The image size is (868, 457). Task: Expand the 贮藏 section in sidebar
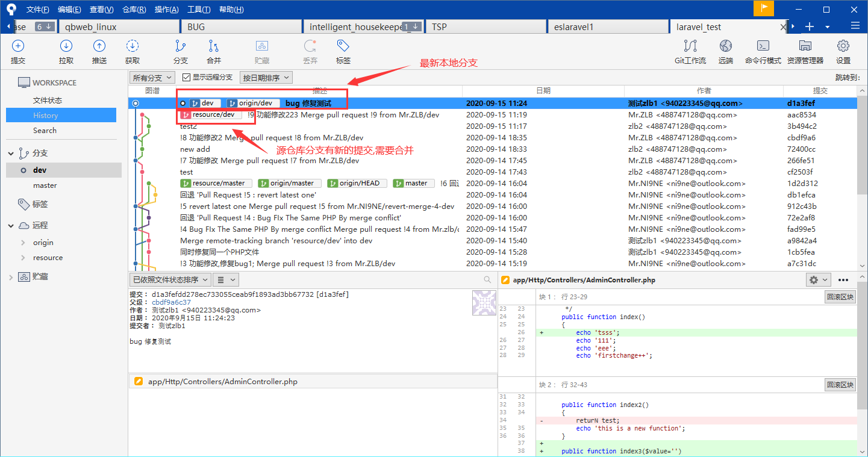click(x=10, y=277)
